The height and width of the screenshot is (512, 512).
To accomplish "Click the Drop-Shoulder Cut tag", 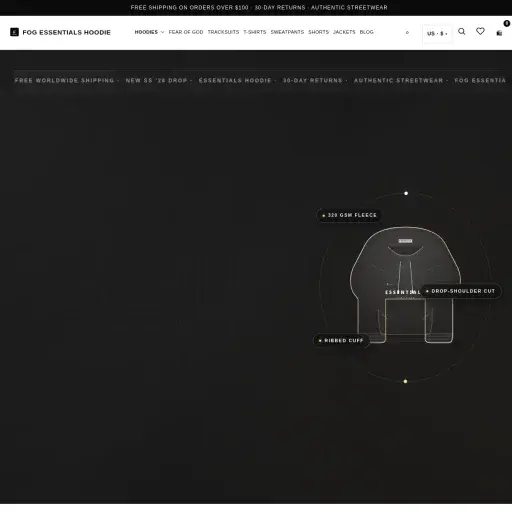I will point(461,291).
